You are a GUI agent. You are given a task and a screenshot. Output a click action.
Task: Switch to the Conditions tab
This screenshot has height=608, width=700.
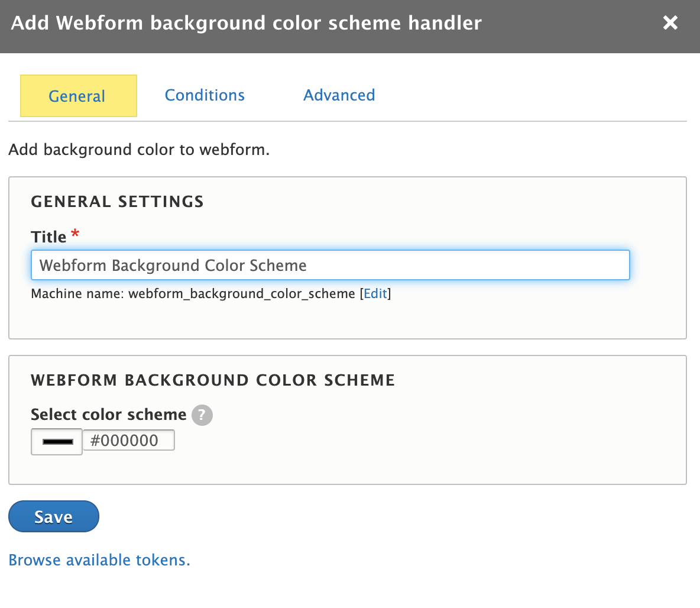click(205, 95)
